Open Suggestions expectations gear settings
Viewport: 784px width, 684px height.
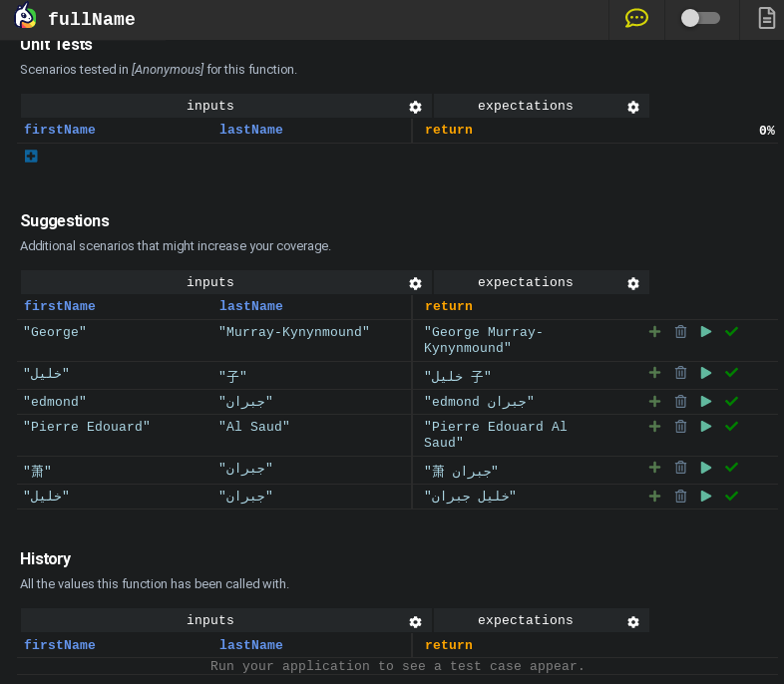632,283
